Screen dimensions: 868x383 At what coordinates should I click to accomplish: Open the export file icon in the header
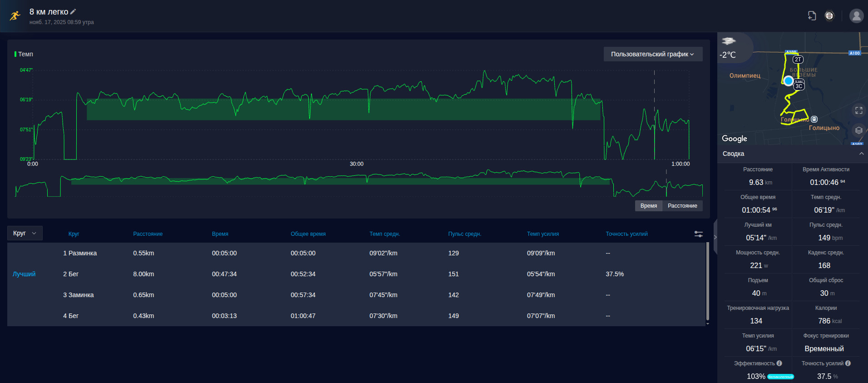coord(812,16)
